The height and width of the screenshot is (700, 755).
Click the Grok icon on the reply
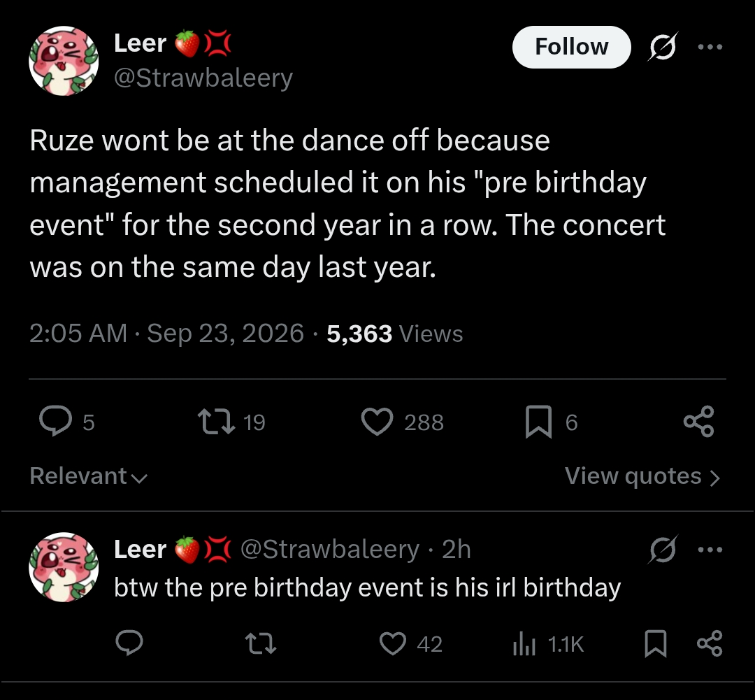click(663, 549)
